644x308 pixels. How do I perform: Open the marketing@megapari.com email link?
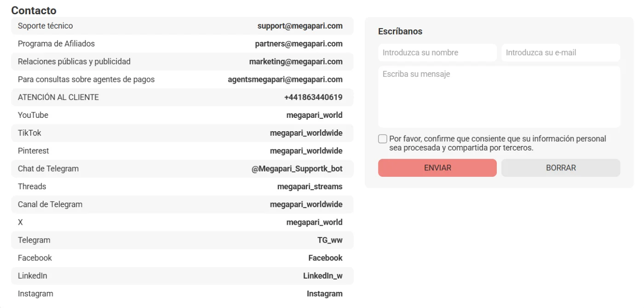click(x=296, y=62)
